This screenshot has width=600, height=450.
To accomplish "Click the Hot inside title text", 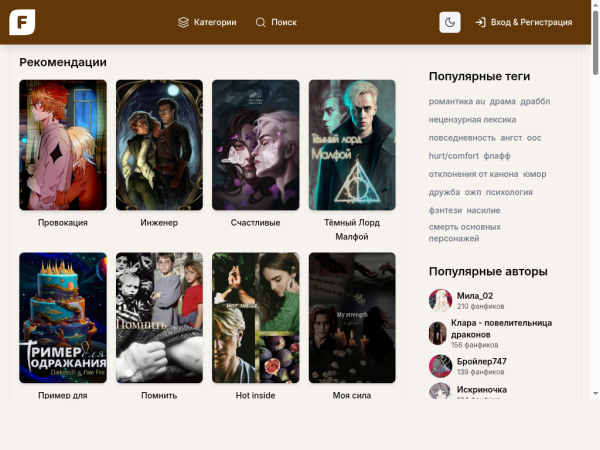I will (255, 395).
